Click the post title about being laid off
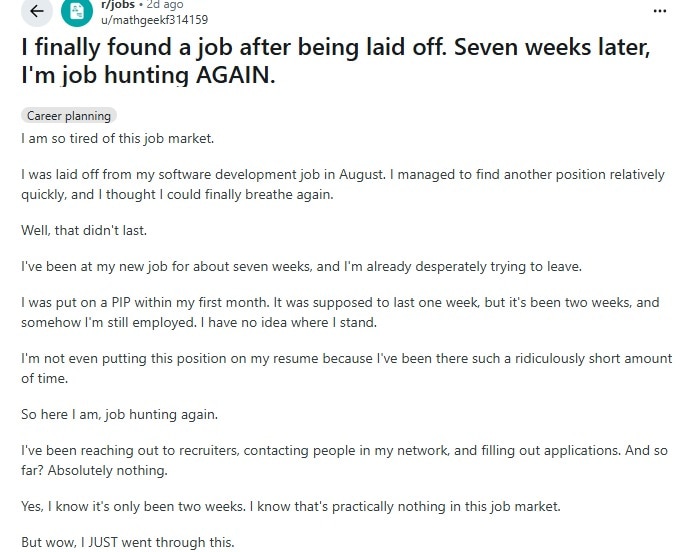 (x=335, y=61)
